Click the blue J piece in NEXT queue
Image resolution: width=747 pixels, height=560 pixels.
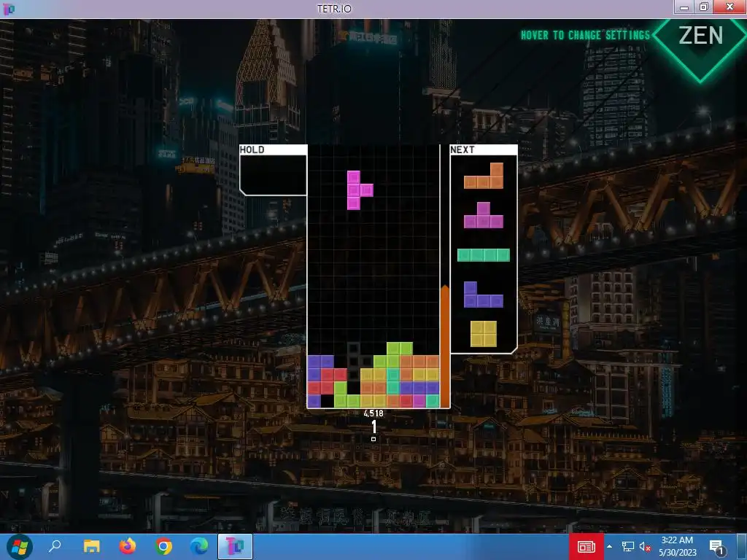click(x=484, y=295)
